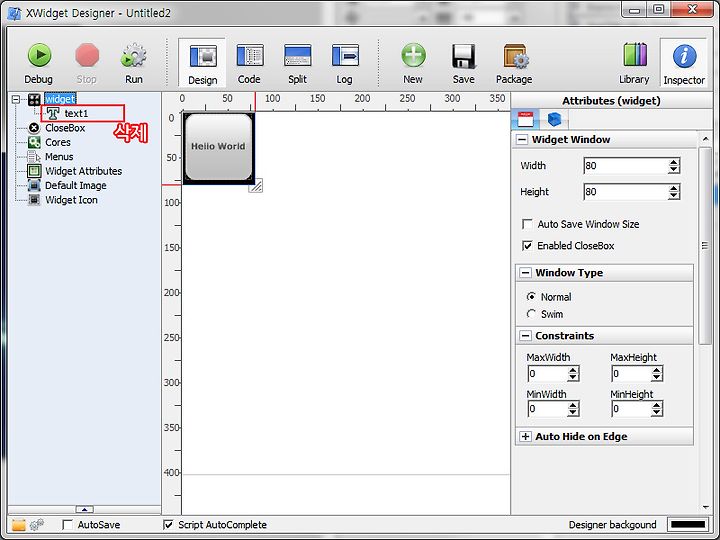Open the attributes calendar tab icon

click(525, 119)
